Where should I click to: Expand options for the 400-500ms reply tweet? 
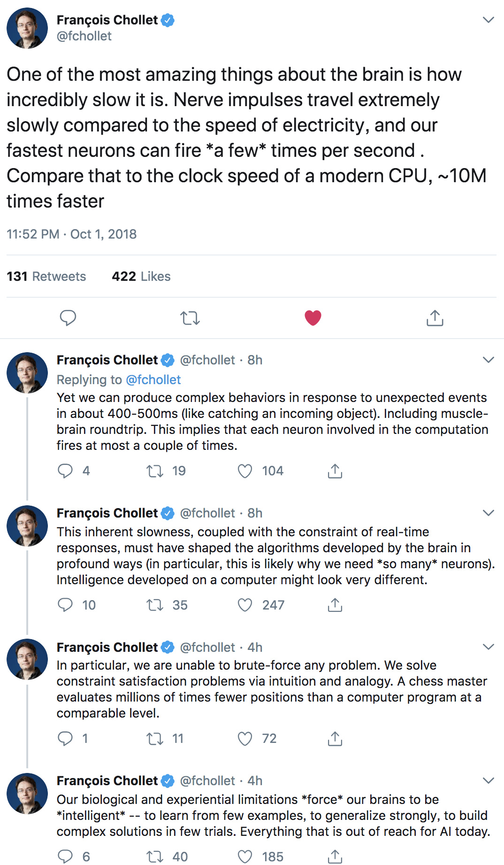click(x=489, y=360)
